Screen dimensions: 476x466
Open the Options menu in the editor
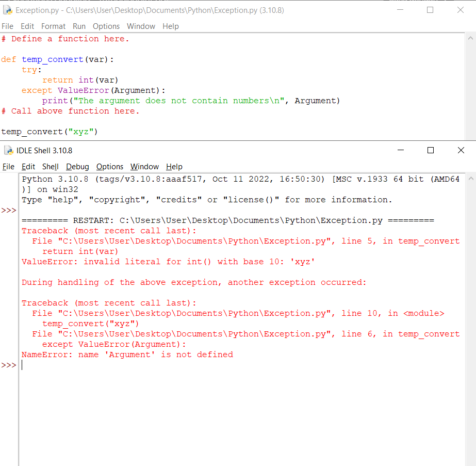[x=106, y=26]
